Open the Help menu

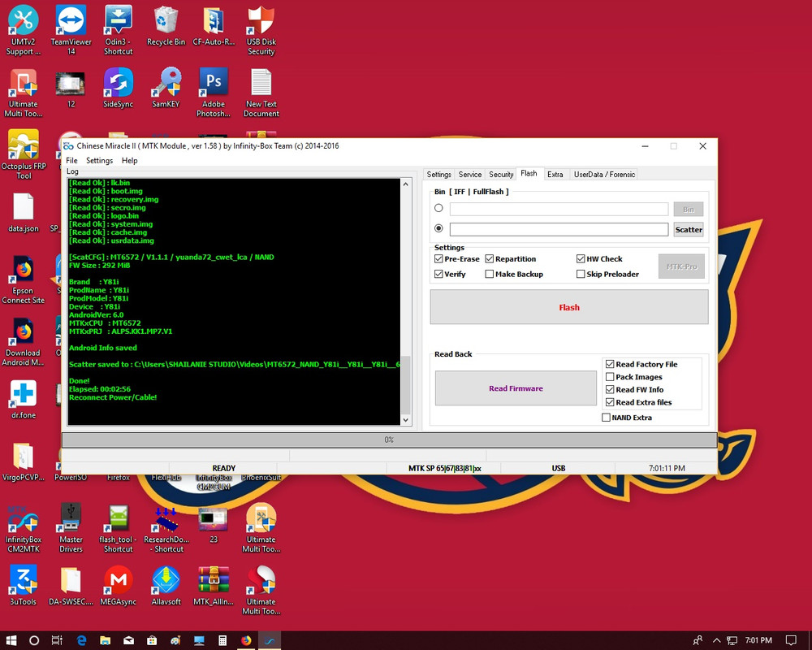(x=129, y=161)
